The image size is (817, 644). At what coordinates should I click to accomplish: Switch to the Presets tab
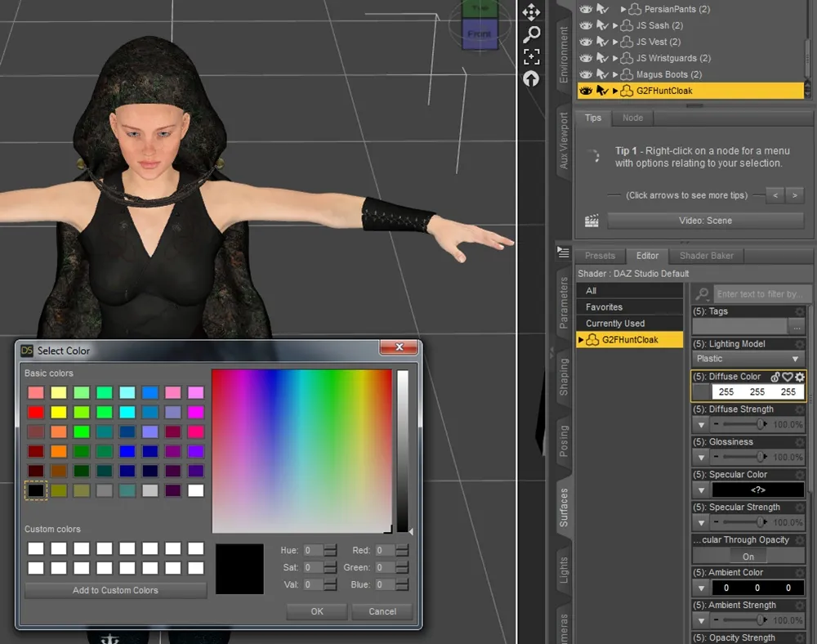pos(600,256)
